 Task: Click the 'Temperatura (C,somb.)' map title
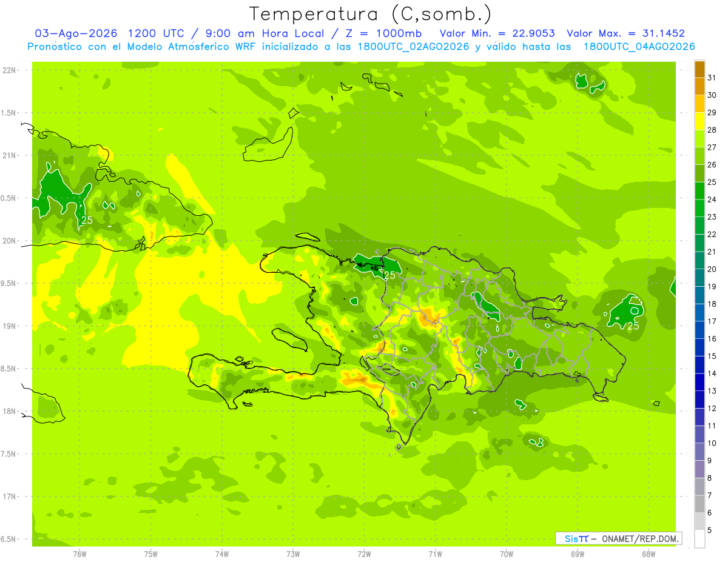coord(370,15)
